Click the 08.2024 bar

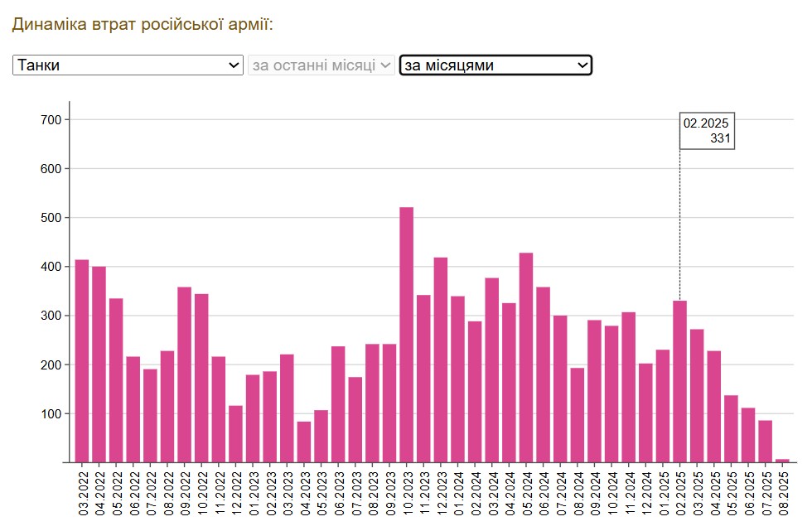pyautogui.click(x=578, y=415)
